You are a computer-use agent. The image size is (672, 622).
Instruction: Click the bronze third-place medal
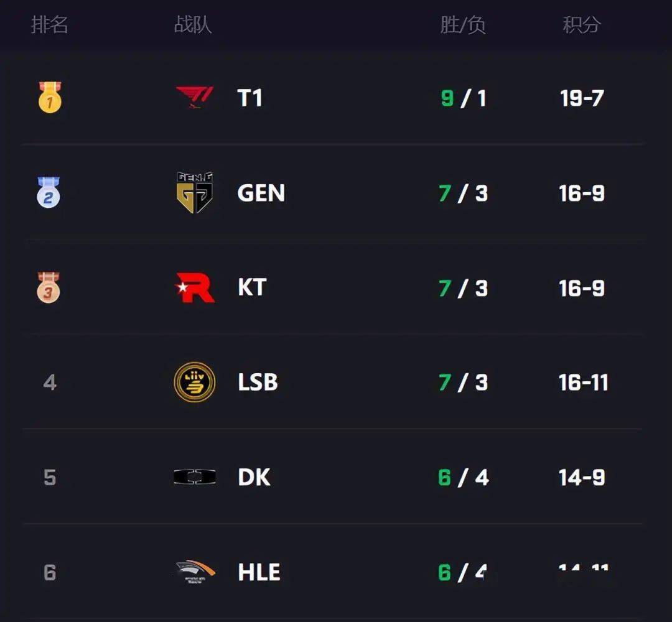49,287
